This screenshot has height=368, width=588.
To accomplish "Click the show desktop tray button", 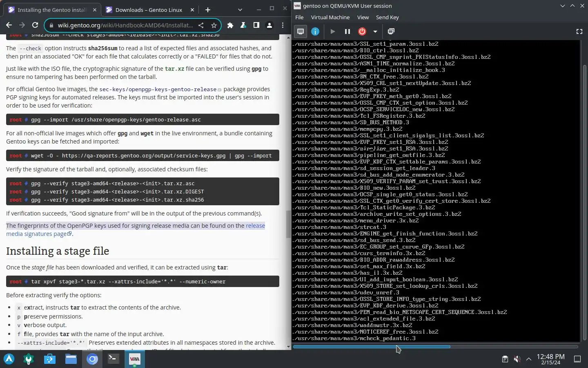I will 577,359.
